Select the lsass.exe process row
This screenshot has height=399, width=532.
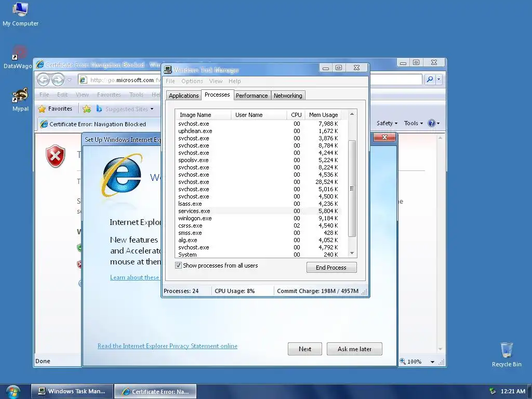tap(258, 204)
